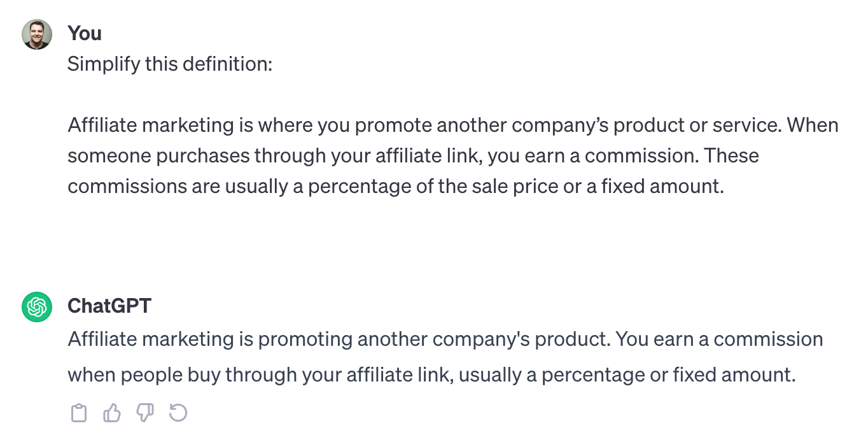
Task: Click "commissions are usually" in the user's message
Action: click(x=180, y=186)
